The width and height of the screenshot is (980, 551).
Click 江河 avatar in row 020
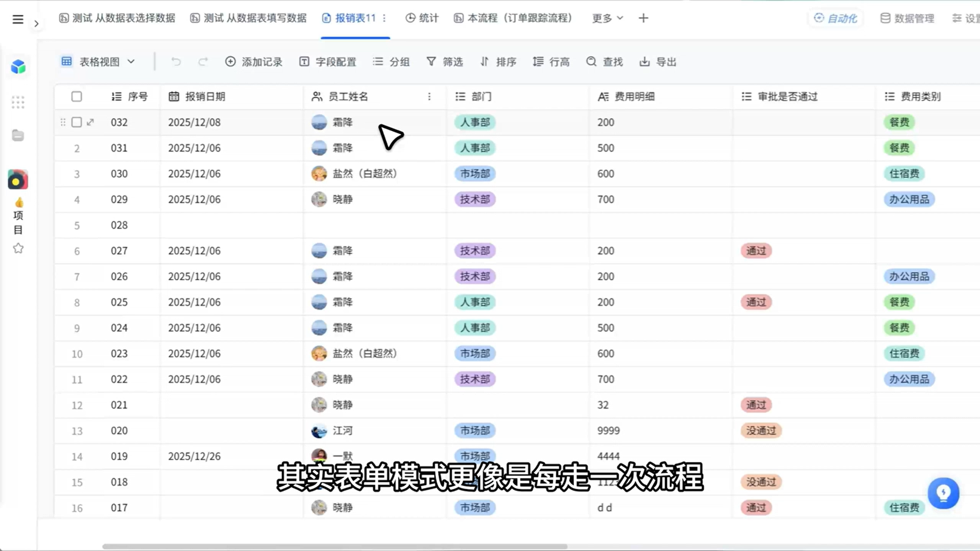(319, 430)
